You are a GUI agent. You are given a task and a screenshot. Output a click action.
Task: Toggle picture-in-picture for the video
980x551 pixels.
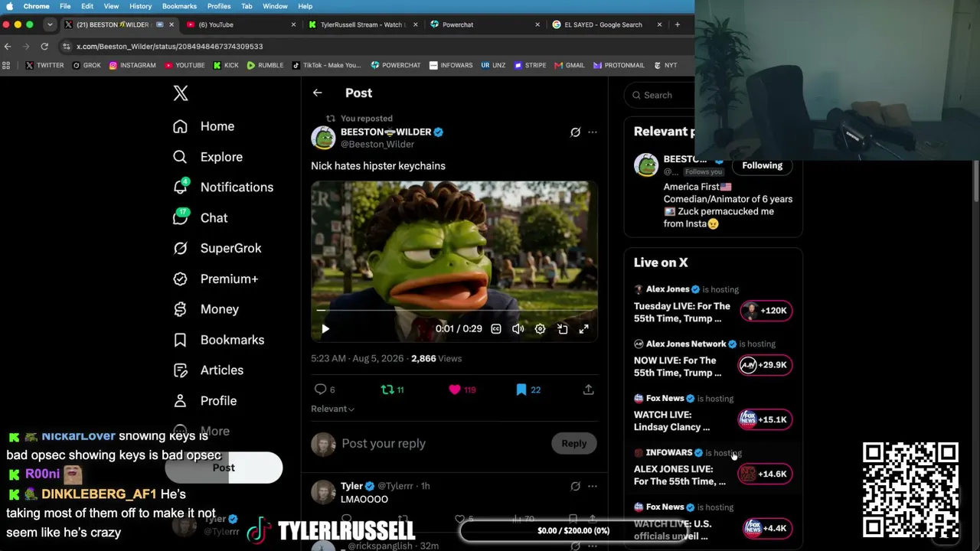[x=563, y=329]
